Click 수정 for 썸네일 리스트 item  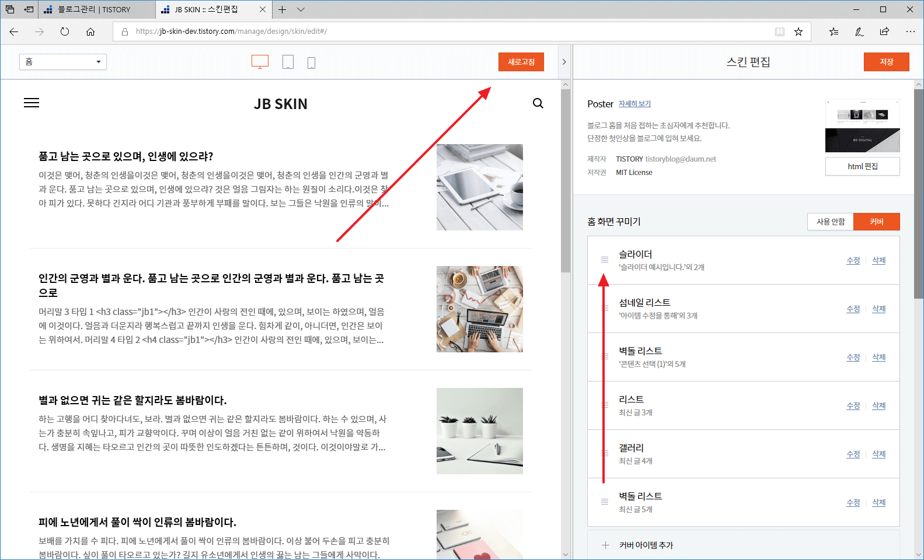[x=853, y=309]
